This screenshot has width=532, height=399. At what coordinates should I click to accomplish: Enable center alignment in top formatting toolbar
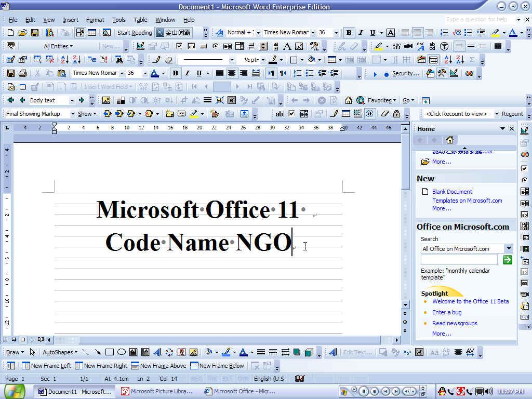417,33
